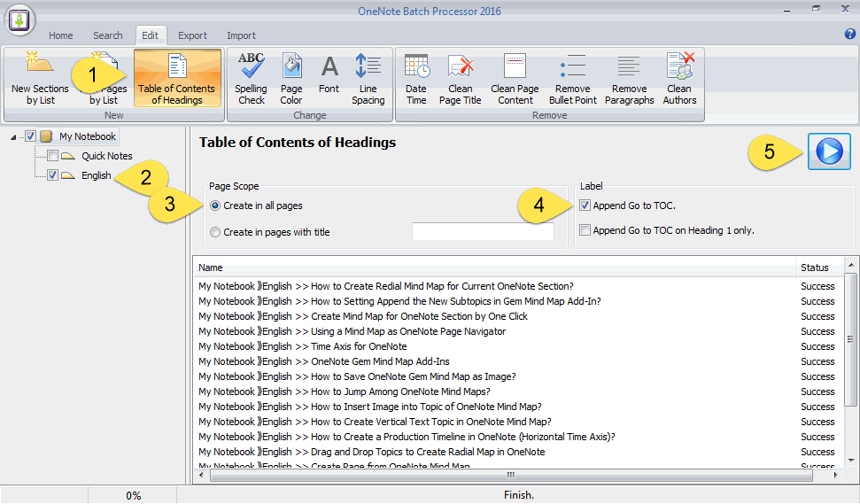Open the Line Spacing tool

pos(368,78)
